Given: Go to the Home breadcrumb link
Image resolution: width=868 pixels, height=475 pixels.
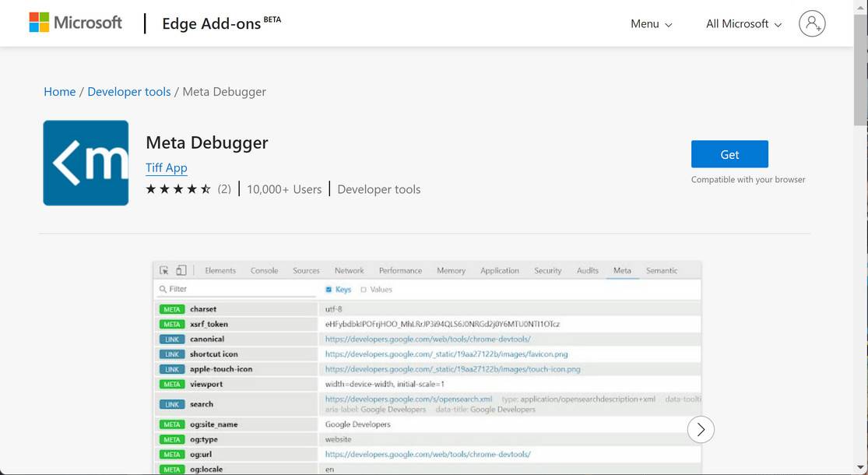Looking at the screenshot, I should click(x=59, y=92).
